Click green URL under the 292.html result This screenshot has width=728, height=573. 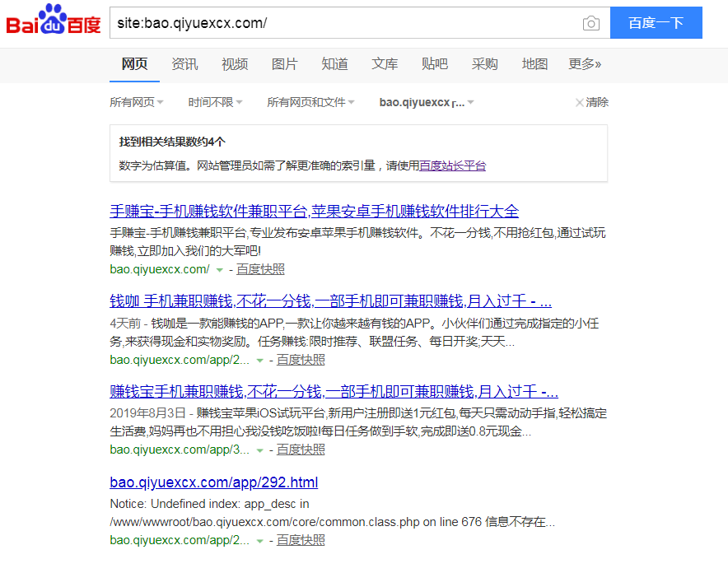click(x=180, y=540)
